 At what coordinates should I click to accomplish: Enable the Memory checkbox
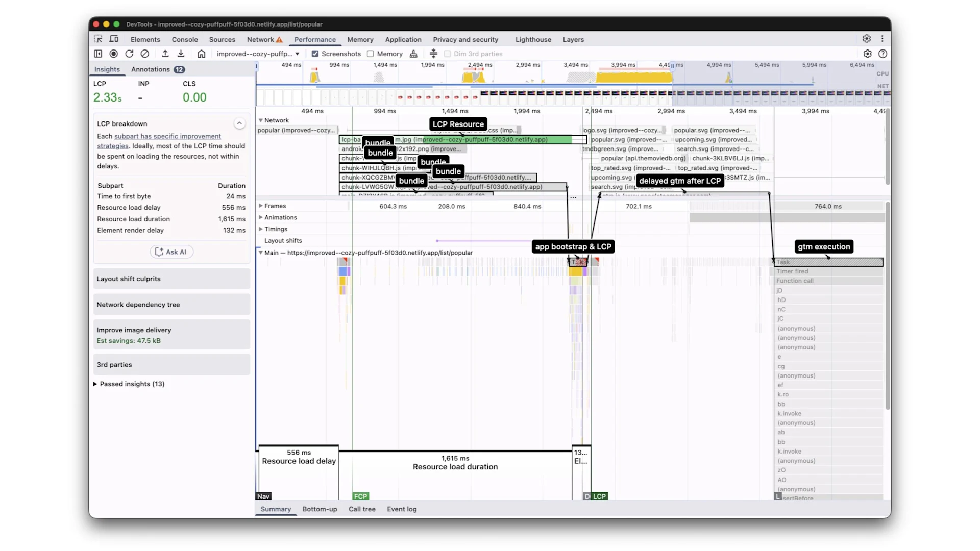tap(371, 54)
